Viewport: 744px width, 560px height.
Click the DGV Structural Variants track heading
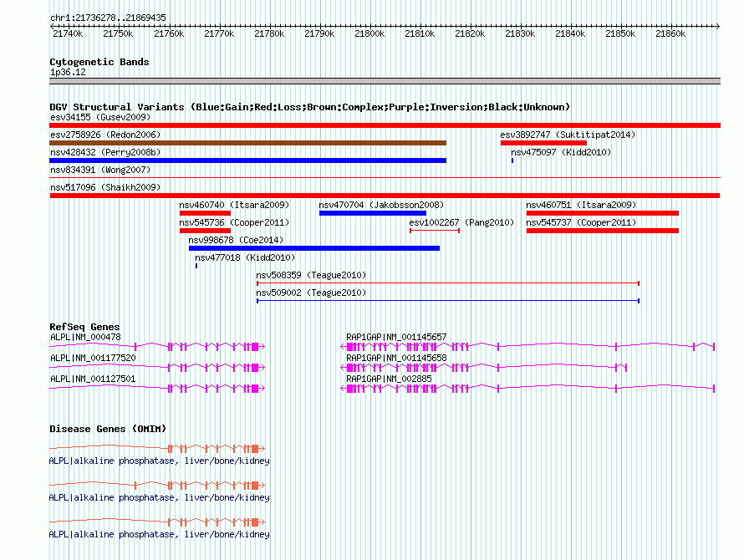coord(310,107)
